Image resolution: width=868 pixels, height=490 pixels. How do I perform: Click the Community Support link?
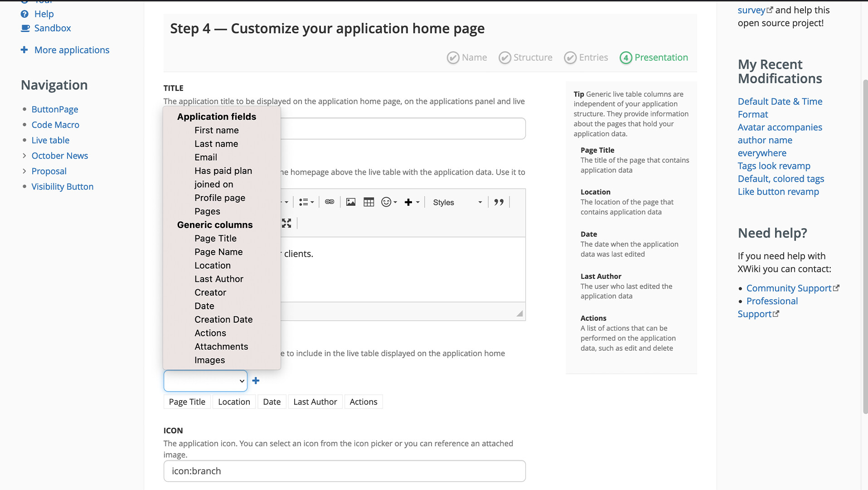788,288
